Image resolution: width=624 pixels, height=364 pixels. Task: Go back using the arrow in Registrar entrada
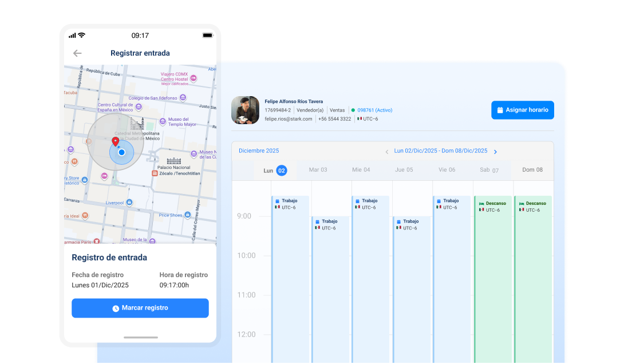coord(77,53)
